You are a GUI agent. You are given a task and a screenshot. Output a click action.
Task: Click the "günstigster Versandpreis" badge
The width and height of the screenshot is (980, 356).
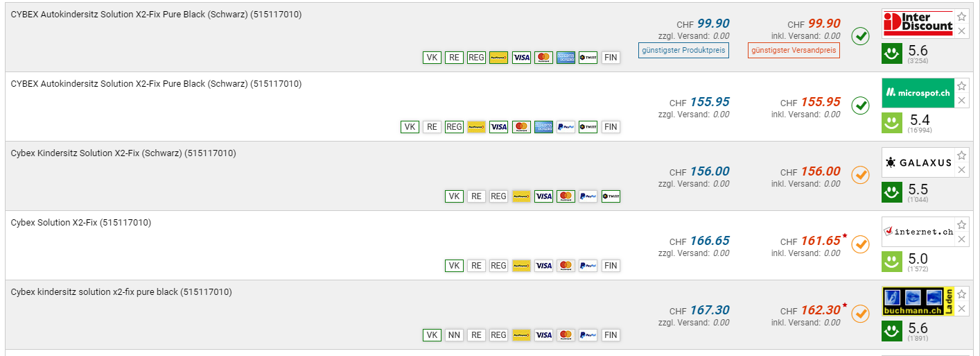click(794, 50)
